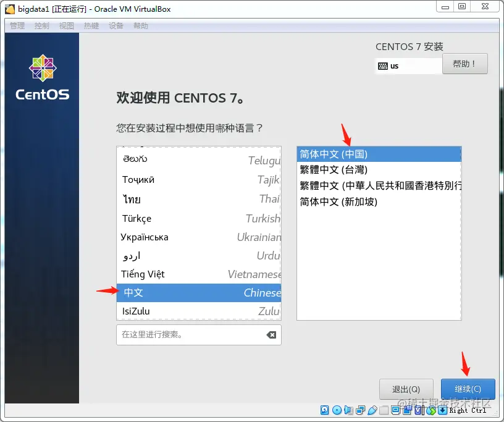This screenshot has height=422, width=504.
Task: Maximize the VirtualBox window
Action: click(x=462, y=7)
